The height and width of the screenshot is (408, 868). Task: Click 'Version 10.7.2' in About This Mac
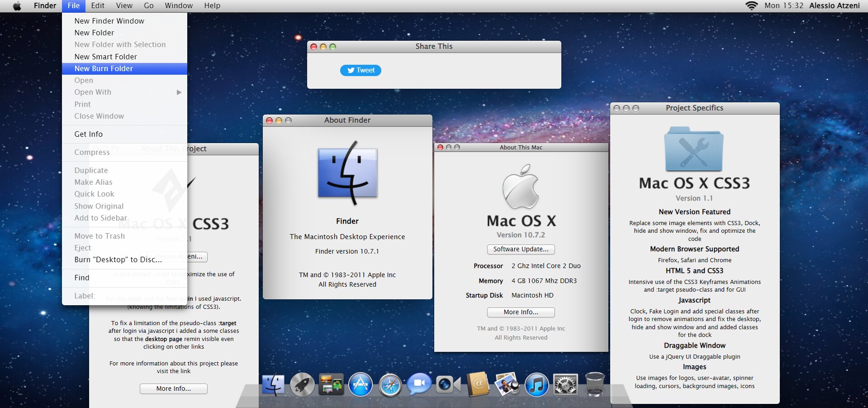tap(521, 235)
